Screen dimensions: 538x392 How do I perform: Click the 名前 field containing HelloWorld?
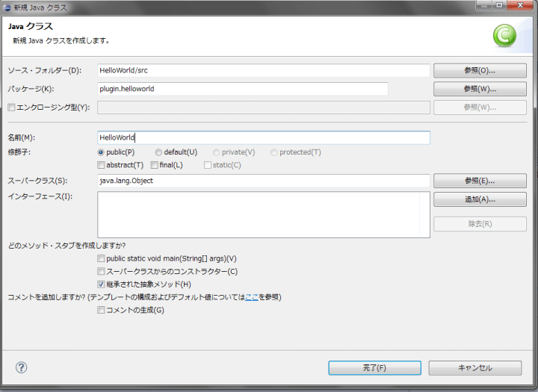point(263,137)
